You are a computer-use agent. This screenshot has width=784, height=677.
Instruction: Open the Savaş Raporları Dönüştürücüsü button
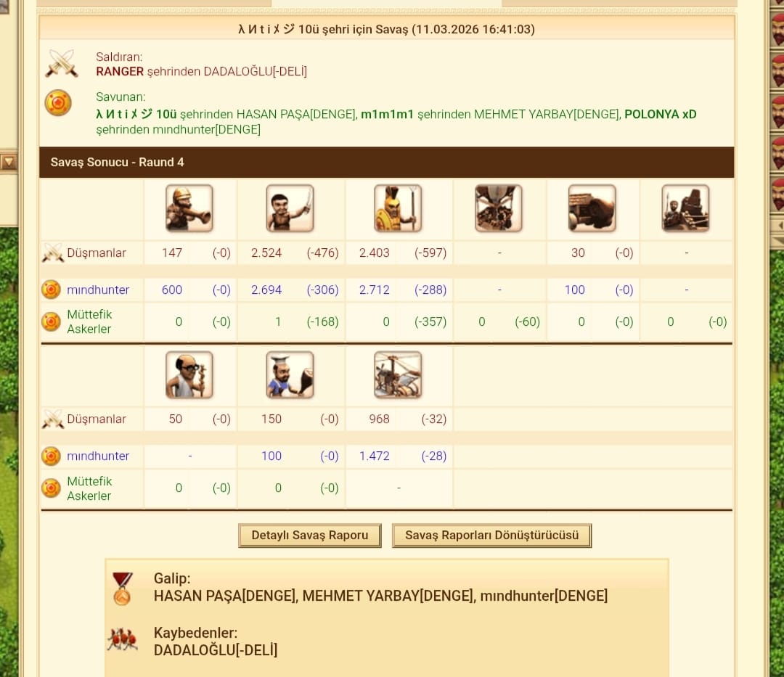pos(492,536)
